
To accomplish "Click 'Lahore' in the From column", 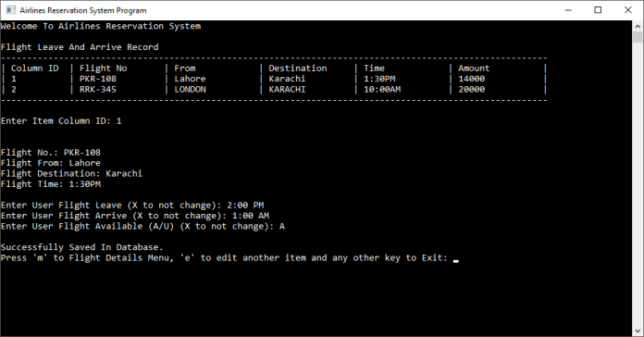I will (190, 79).
